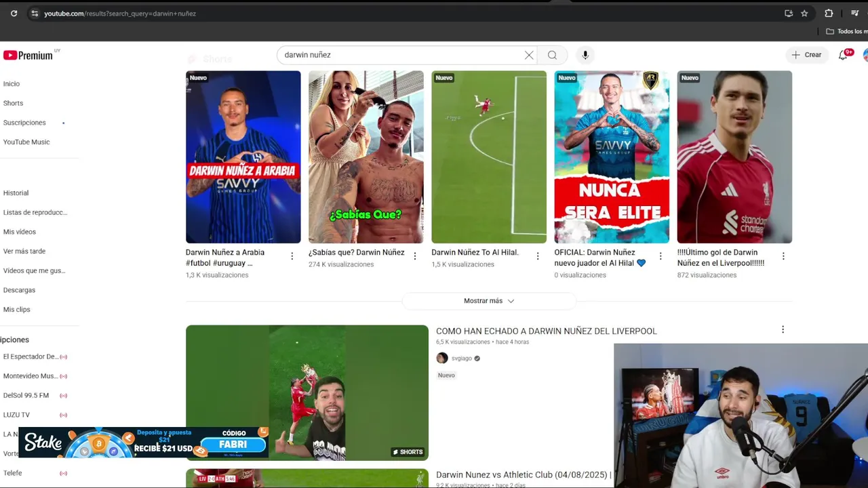Open options for 'Darwin Nuñez To Al Hilal' short
This screenshot has width=868, height=488.
[x=538, y=256]
